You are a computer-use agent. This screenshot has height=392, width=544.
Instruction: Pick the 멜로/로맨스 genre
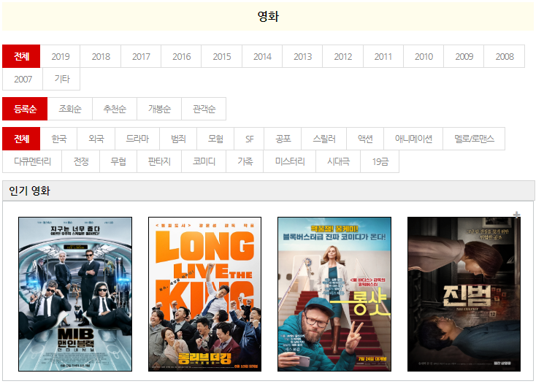click(x=474, y=139)
